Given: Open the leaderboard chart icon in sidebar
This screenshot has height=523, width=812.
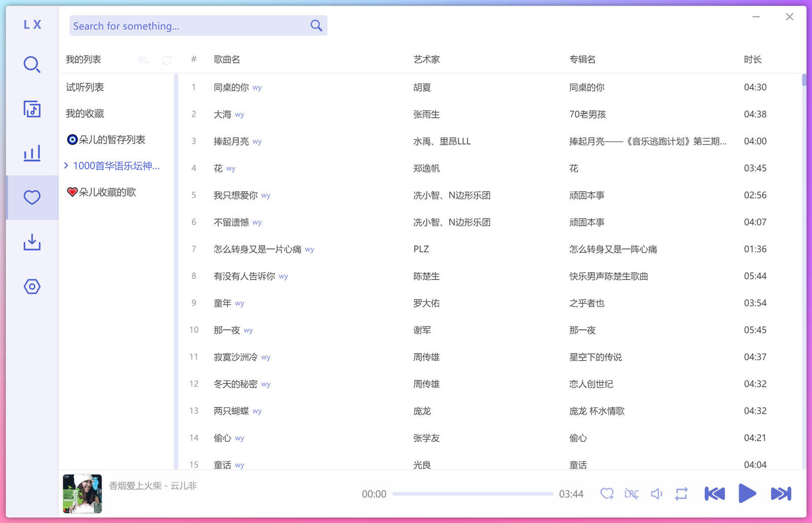Looking at the screenshot, I should [x=32, y=153].
